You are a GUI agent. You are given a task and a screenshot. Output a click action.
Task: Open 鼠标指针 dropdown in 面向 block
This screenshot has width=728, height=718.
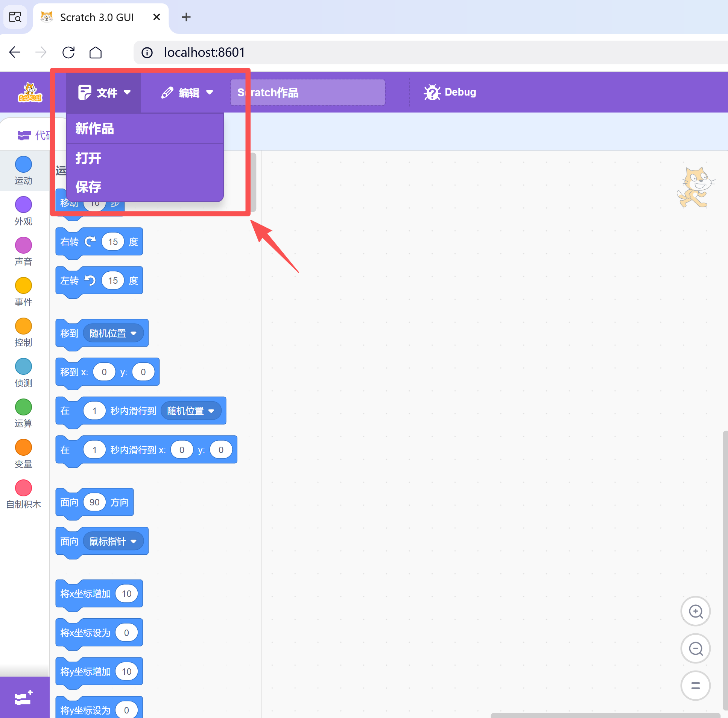tap(112, 542)
